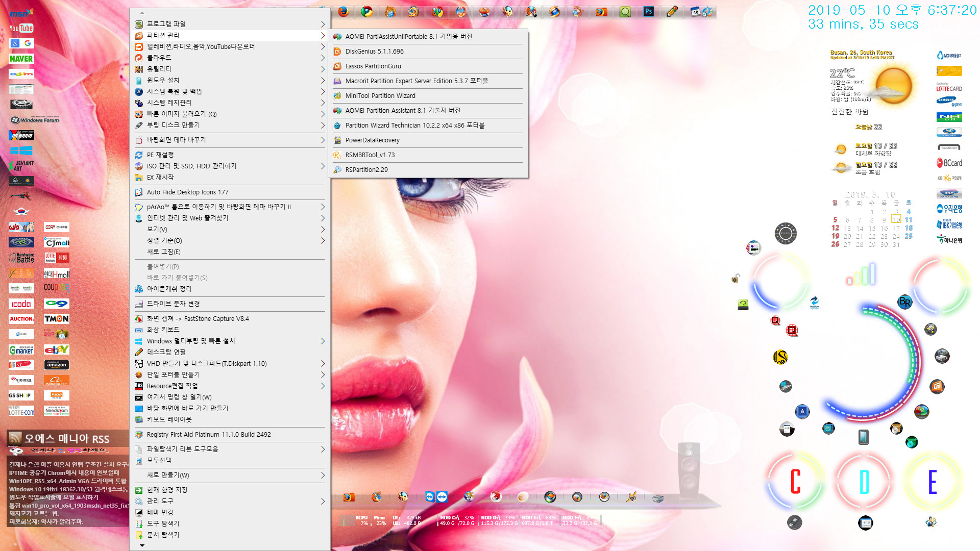Open the BCcard bank shortcut
This screenshot has height=551, width=980.
(x=949, y=163)
